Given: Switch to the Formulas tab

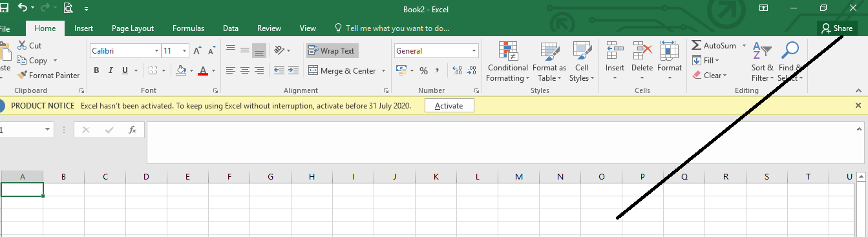Looking at the screenshot, I should pyautogui.click(x=188, y=28).
